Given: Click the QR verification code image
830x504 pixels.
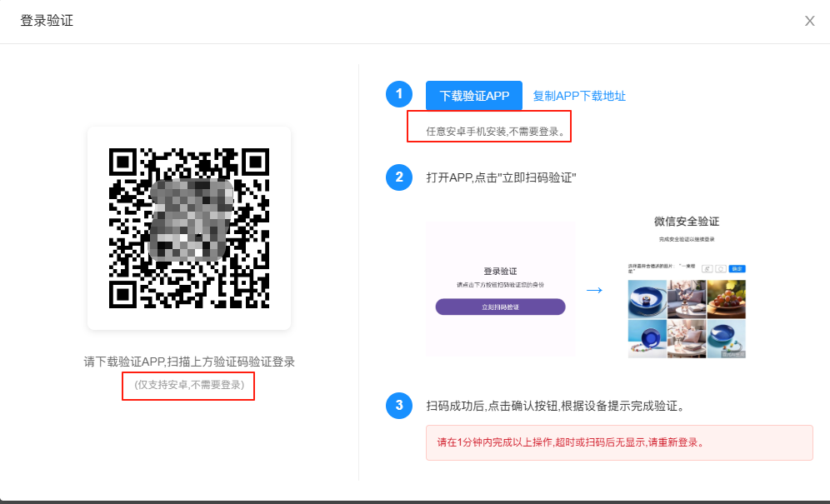Looking at the screenshot, I should [189, 227].
